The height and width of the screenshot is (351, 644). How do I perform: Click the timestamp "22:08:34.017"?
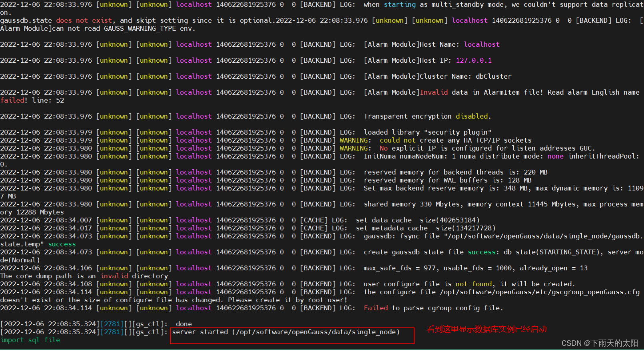68,228
